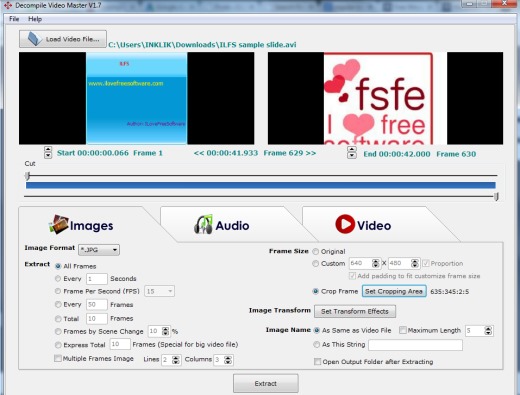Adjust the Columns stepper
The height and width of the screenshot is (395, 520).
coord(228,360)
